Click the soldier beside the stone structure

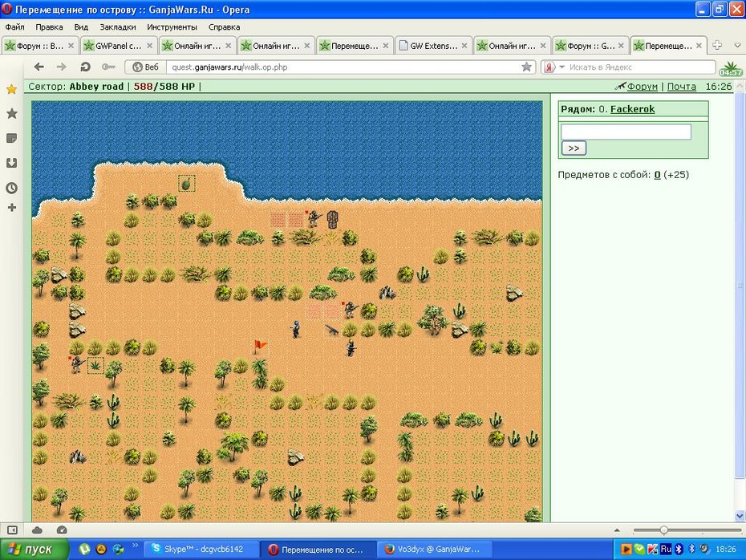(x=314, y=219)
